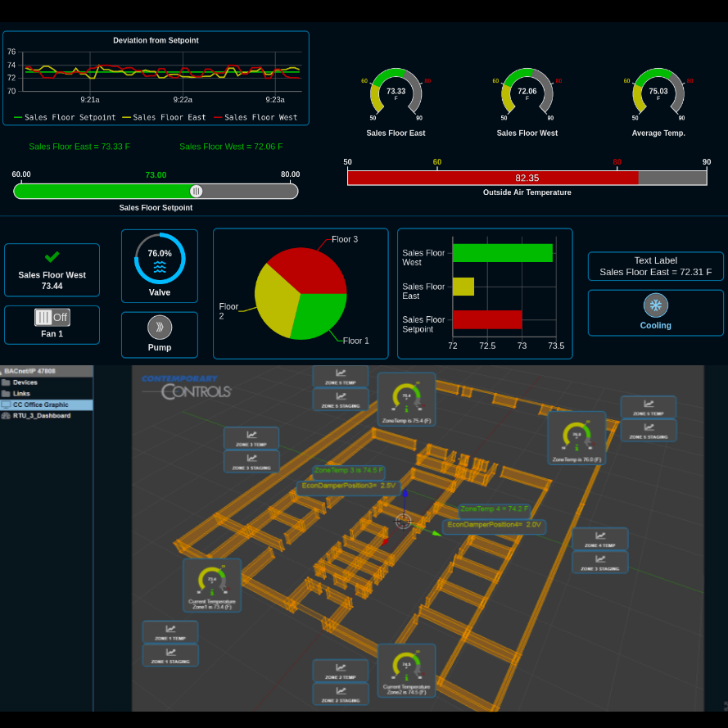Click staging button directly below ZONE 3 TEMP
Screen dimensions: 728x728
click(251, 462)
